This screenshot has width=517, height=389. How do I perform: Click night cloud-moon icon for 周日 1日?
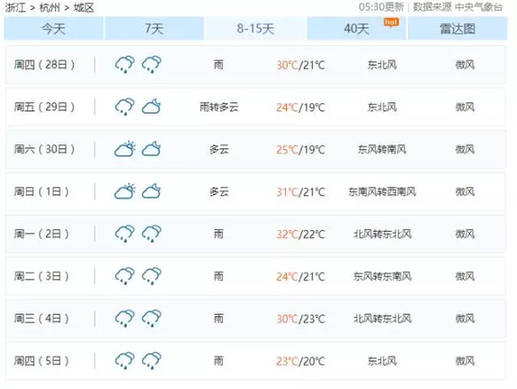(x=152, y=191)
